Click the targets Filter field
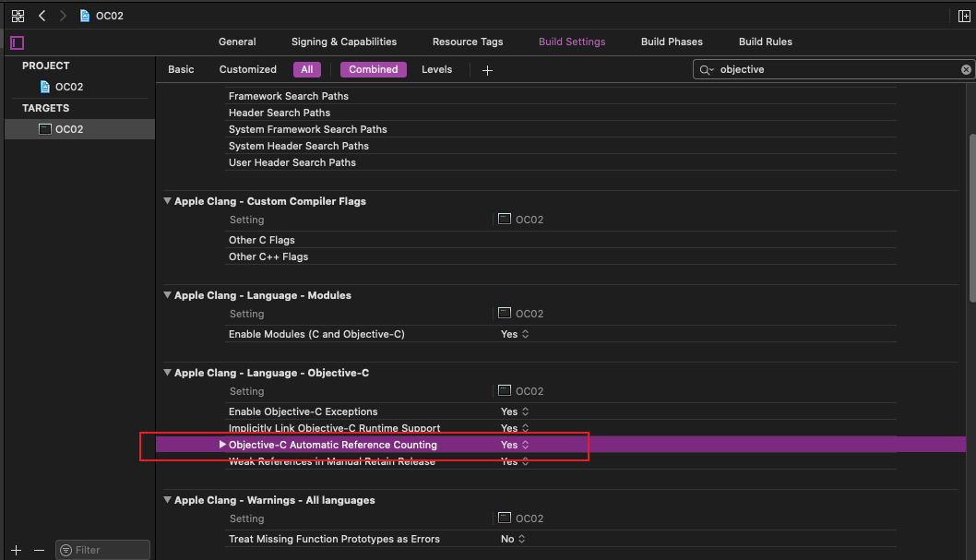The width and height of the screenshot is (976, 560). pos(103,550)
